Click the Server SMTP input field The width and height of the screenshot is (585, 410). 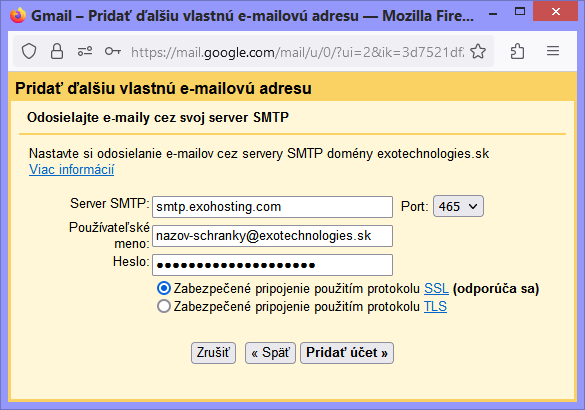(x=272, y=207)
